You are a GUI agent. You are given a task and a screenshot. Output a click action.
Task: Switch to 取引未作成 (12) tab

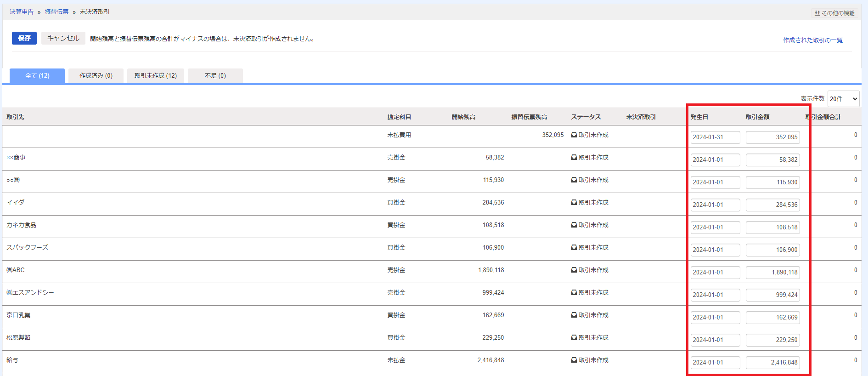click(x=156, y=76)
